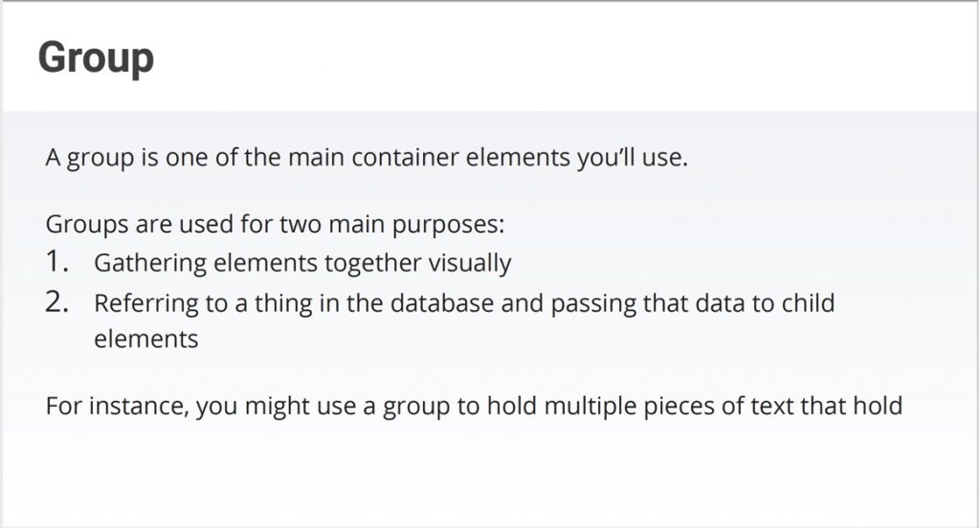Click list item 'Gathering elements together visually'
980x528 pixels.
302,263
